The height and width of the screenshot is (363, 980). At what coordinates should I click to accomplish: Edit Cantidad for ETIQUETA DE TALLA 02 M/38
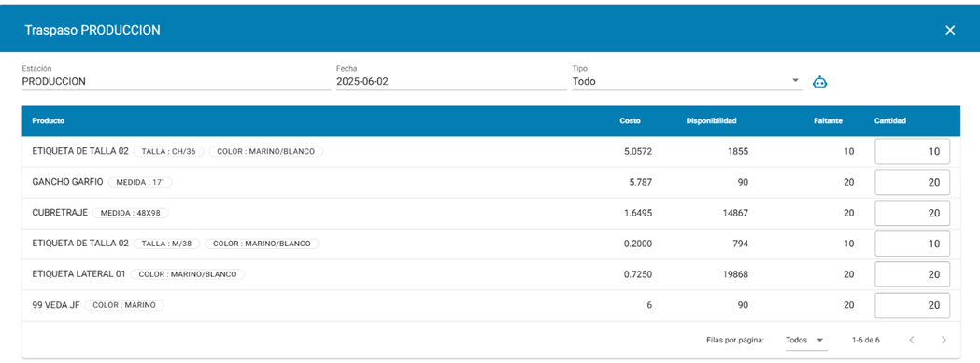(912, 244)
